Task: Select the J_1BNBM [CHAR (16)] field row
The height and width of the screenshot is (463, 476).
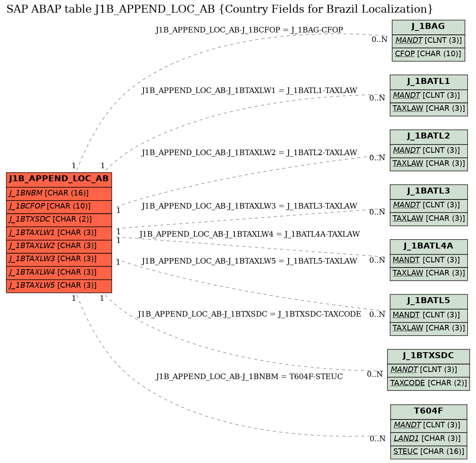Action: tap(59, 194)
